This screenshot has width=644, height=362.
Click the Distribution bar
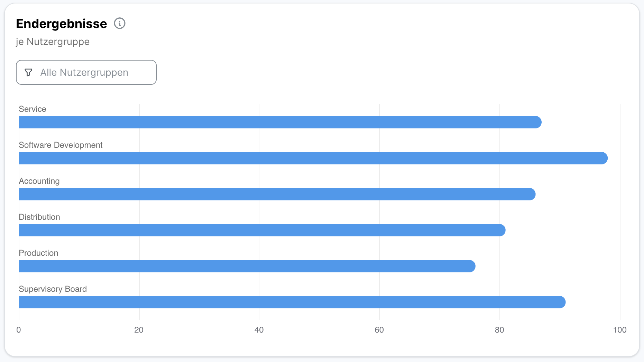coord(262,230)
